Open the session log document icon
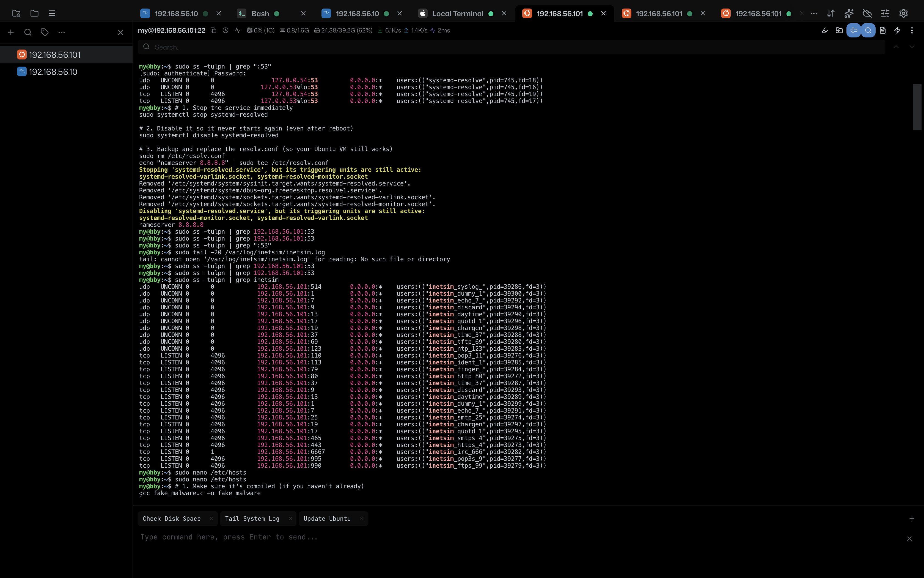Image resolution: width=924 pixels, height=578 pixels. pyautogui.click(x=883, y=30)
